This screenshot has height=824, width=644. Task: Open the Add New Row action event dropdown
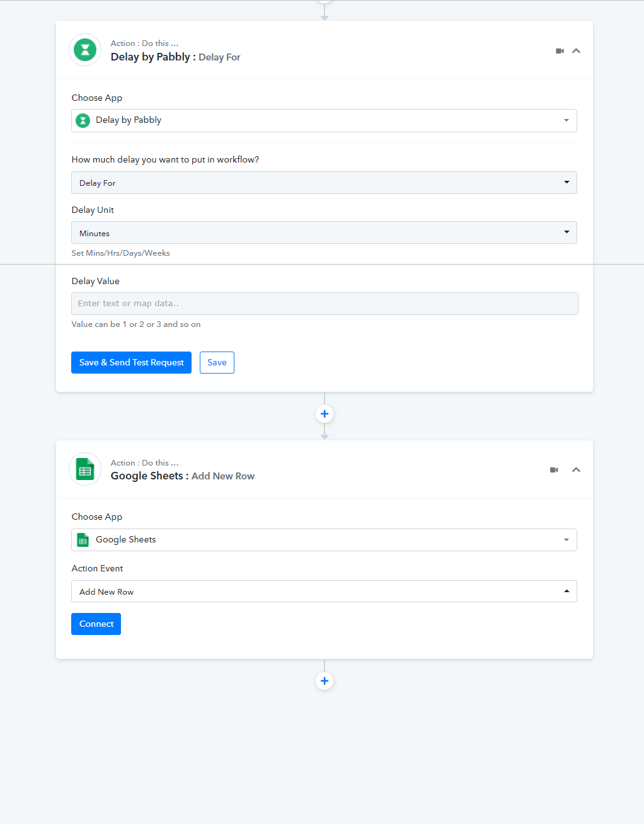[x=324, y=592]
